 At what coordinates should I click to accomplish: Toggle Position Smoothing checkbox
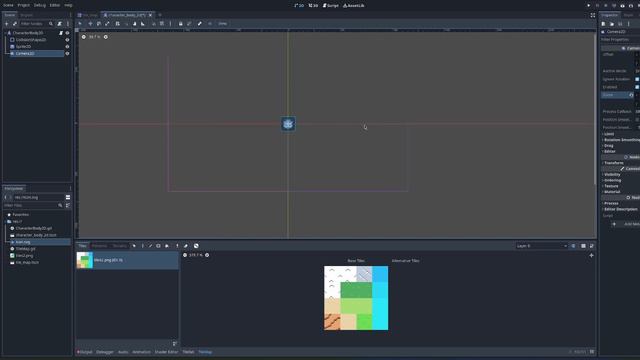coord(638,120)
